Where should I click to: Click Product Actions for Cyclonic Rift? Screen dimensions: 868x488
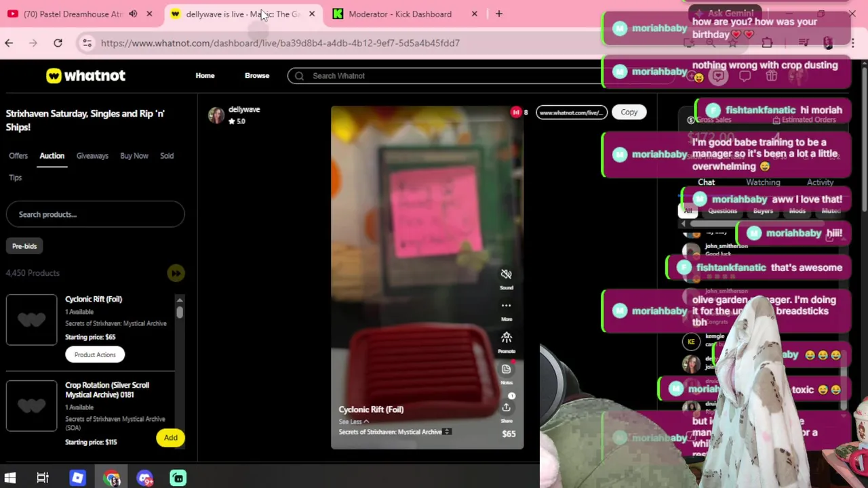point(95,354)
